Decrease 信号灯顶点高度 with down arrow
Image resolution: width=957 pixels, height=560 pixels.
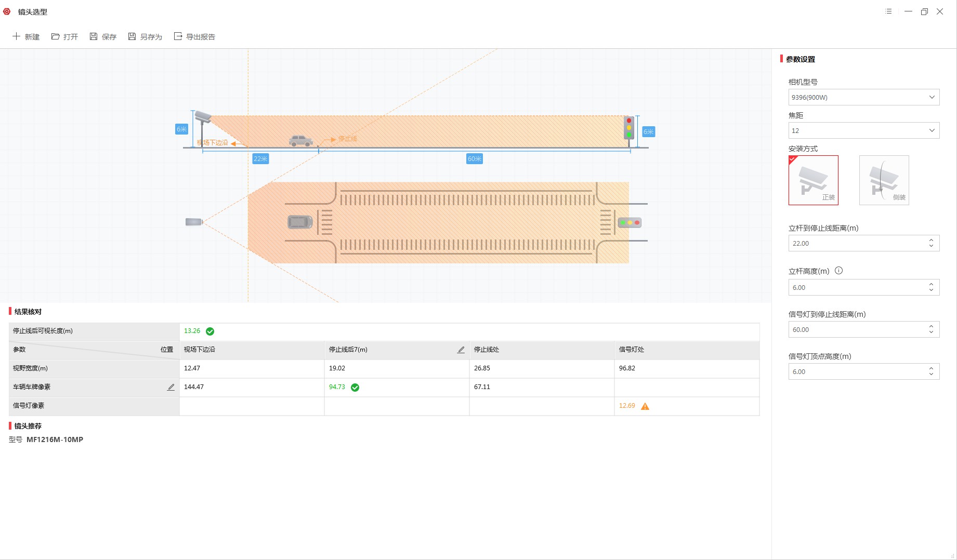[931, 375]
